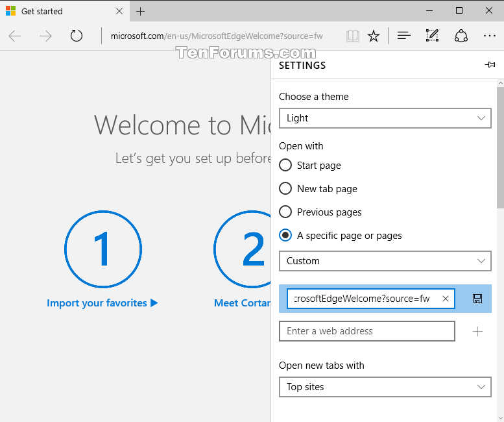This screenshot has height=422, width=504.
Task: Open the Share icon
Action: (x=461, y=36)
